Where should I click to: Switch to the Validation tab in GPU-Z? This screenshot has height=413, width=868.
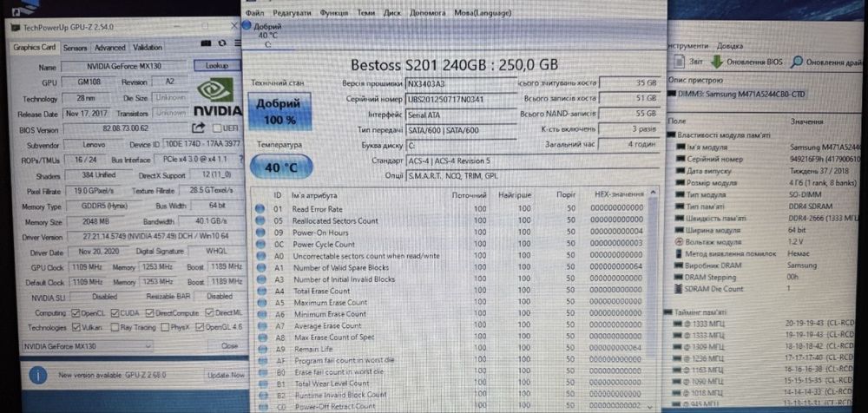pos(148,48)
